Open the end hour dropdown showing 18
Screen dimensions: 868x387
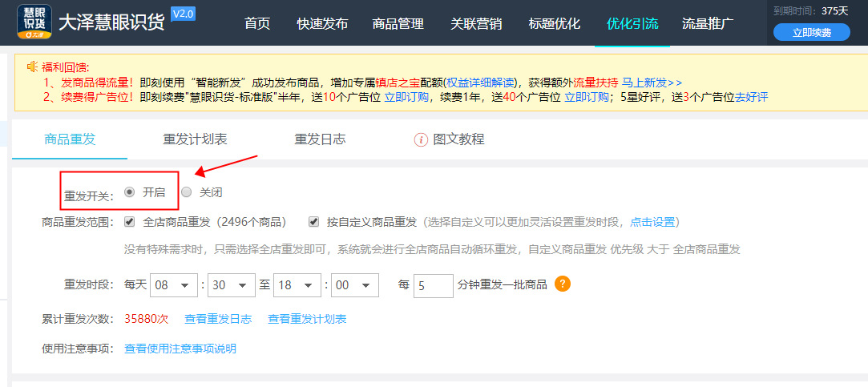297,285
